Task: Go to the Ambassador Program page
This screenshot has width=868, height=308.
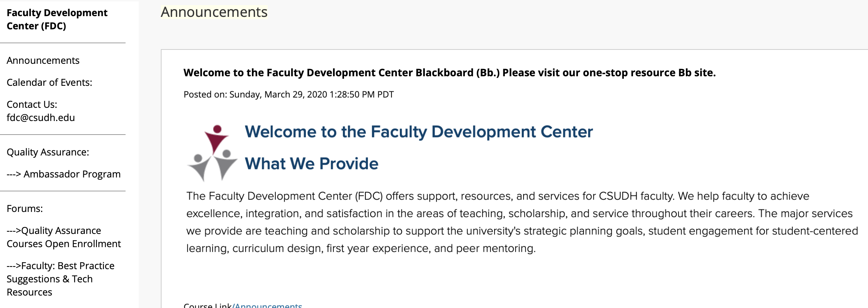Action: click(64, 174)
